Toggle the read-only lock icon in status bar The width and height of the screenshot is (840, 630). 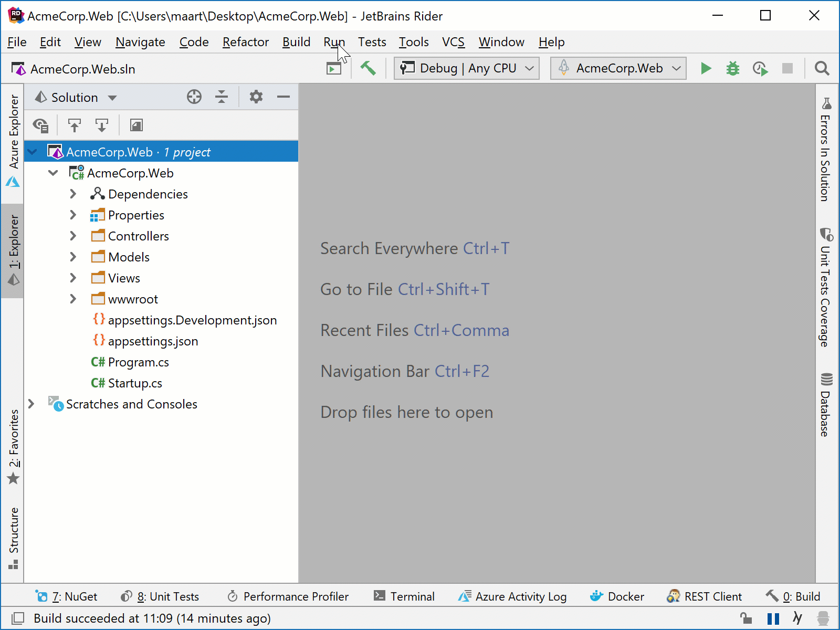coord(745,618)
